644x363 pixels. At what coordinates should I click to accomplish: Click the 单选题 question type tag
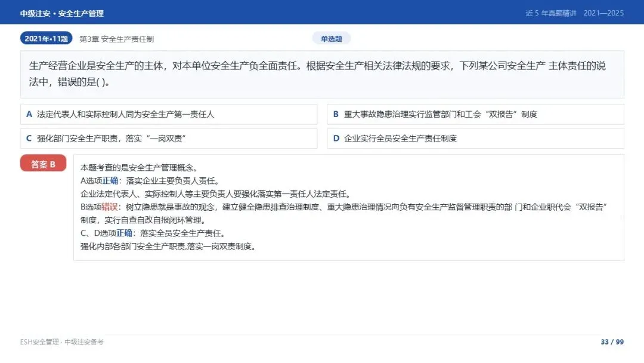[332, 39]
